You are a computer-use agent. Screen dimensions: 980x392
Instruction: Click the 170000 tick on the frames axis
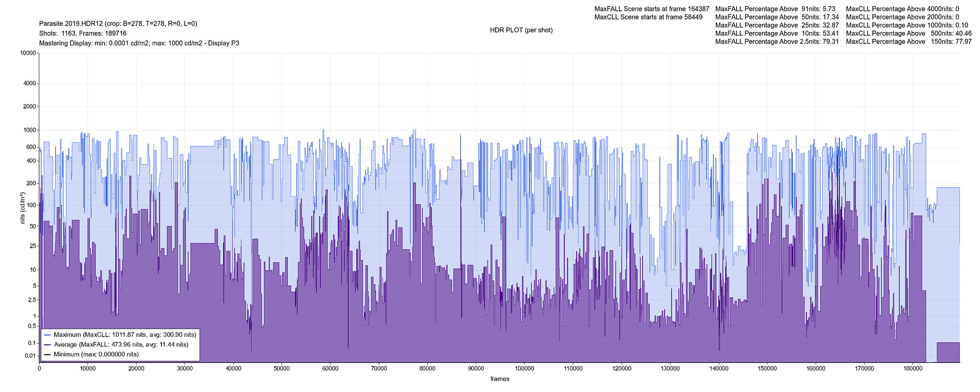(x=864, y=369)
